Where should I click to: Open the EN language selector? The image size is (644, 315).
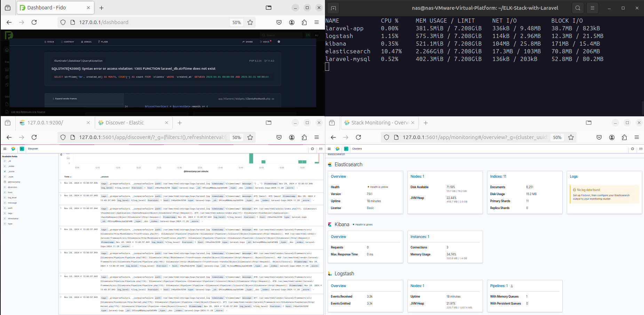pos(308,35)
